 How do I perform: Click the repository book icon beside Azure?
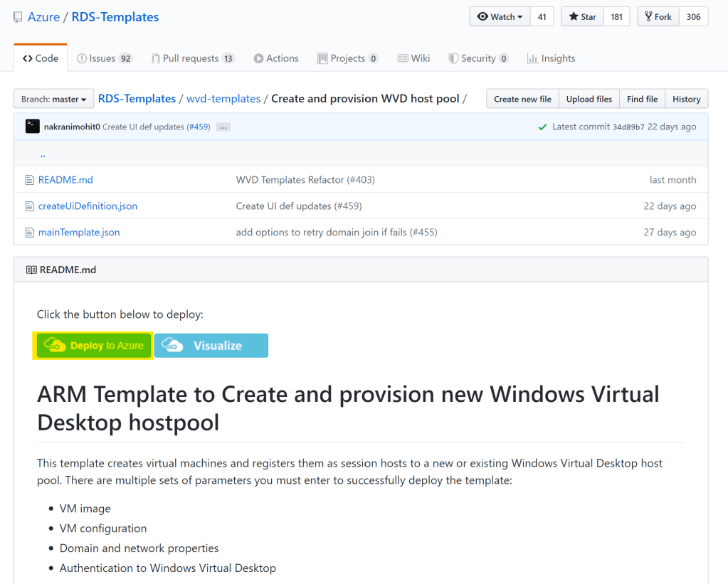[x=18, y=17]
